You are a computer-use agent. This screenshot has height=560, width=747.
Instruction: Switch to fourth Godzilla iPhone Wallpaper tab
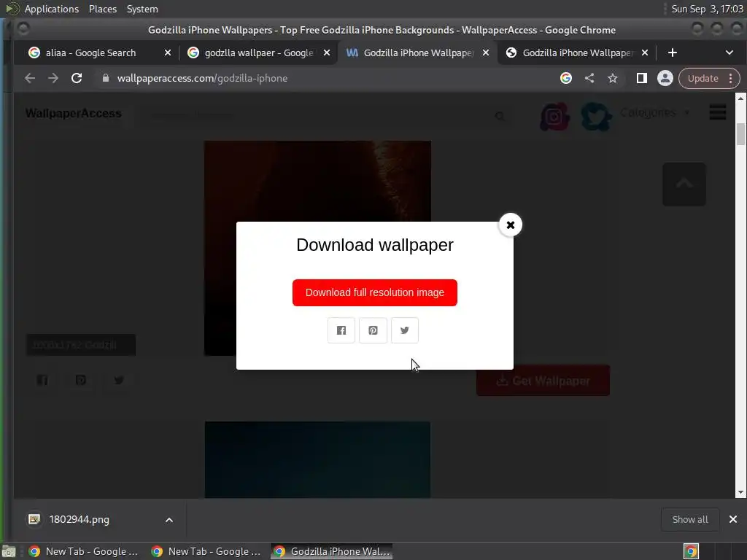click(x=578, y=52)
